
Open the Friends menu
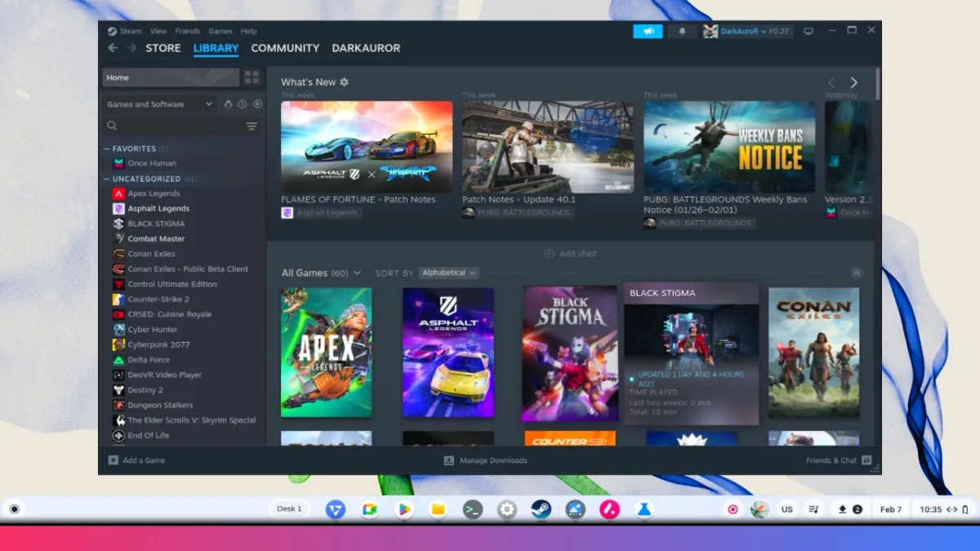pos(187,31)
